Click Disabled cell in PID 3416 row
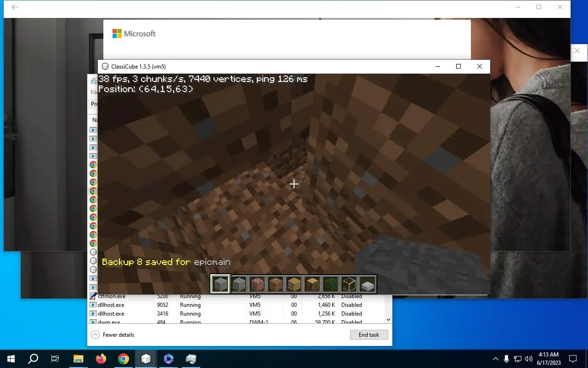The width and height of the screenshot is (588, 368). tap(351, 314)
